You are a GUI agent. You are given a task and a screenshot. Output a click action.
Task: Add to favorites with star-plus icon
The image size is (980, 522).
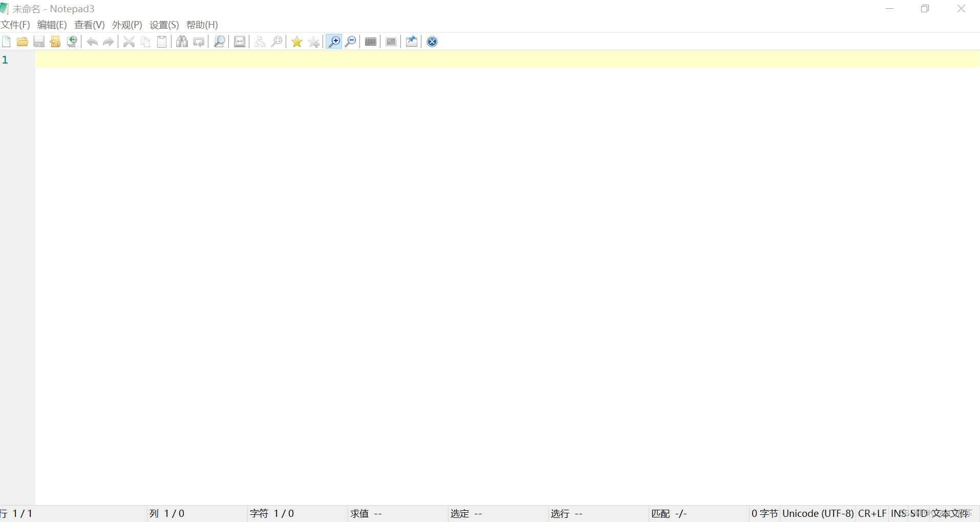313,41
